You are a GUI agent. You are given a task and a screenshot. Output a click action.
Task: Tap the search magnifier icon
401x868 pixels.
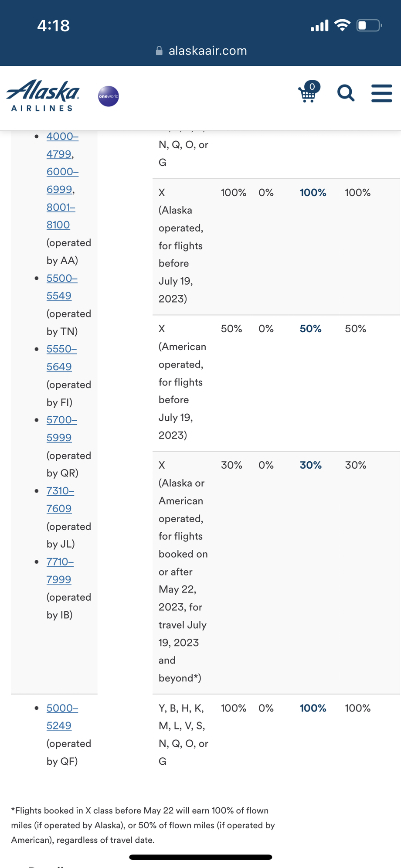346,93
